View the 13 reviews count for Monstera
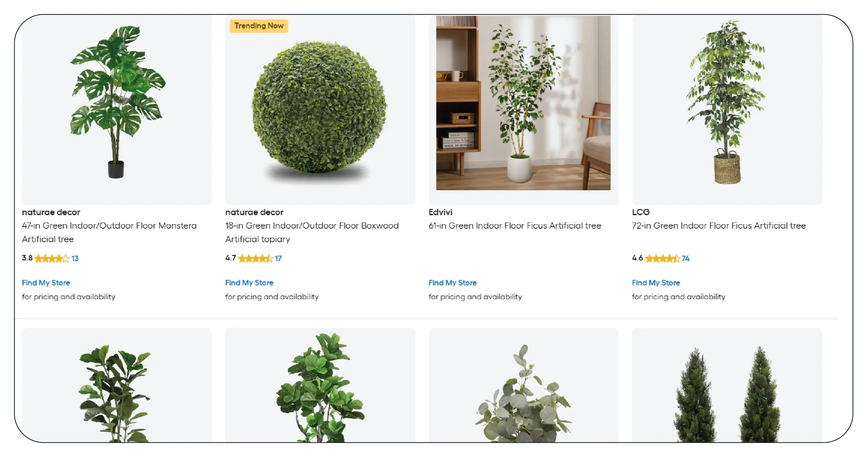The height and width of the screenshot is (457, 868). (75, 258)
